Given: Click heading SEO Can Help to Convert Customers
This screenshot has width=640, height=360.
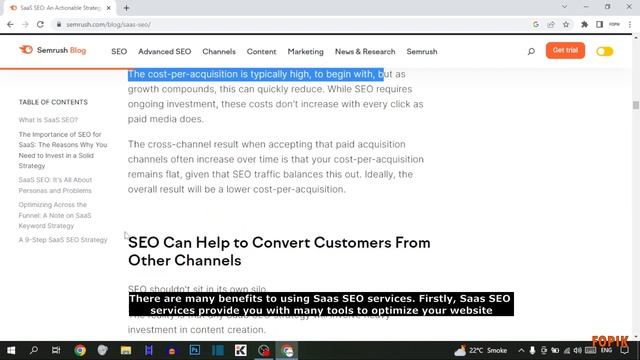Looking at the screenshot, I should click(x=279, y=251).
